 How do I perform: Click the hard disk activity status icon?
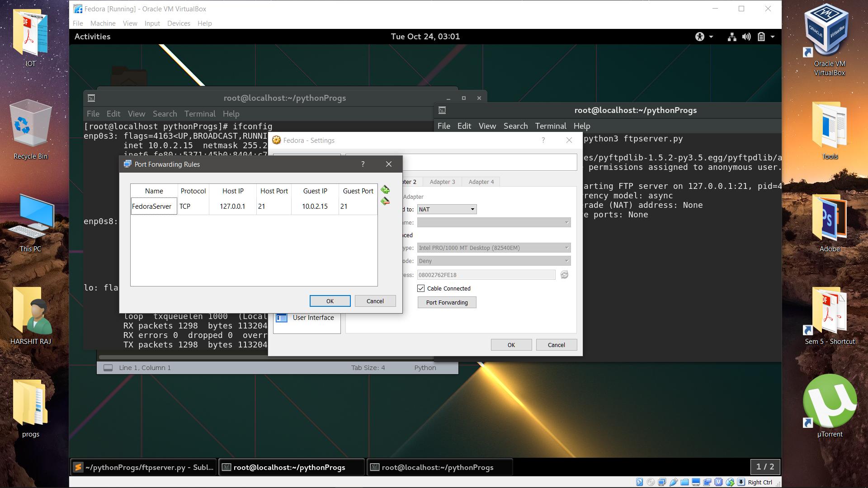(639, 482)
